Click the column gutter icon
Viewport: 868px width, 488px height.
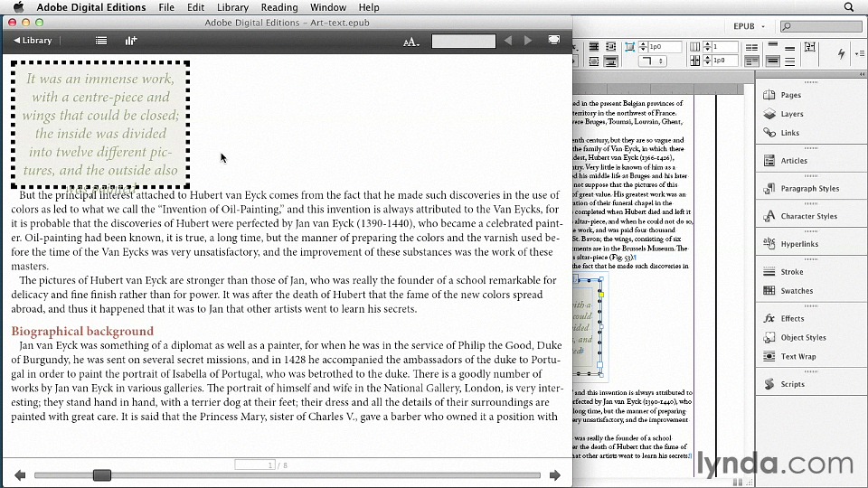tap(694, 61)
